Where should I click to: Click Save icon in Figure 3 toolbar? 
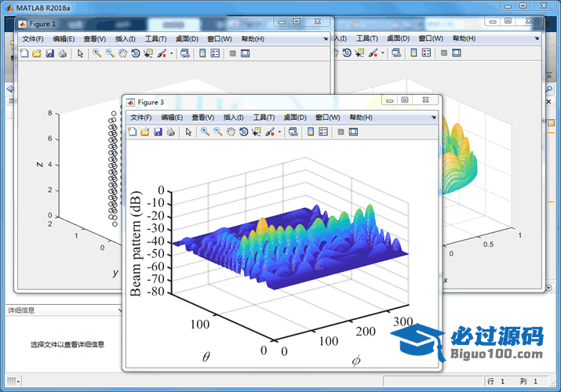tap(158, 132)
